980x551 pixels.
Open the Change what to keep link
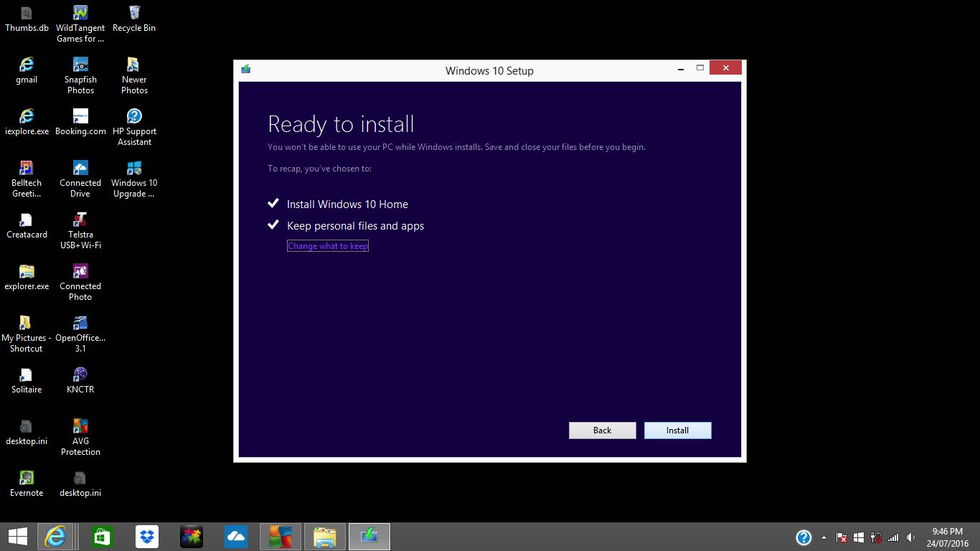(x=328, y=246)
